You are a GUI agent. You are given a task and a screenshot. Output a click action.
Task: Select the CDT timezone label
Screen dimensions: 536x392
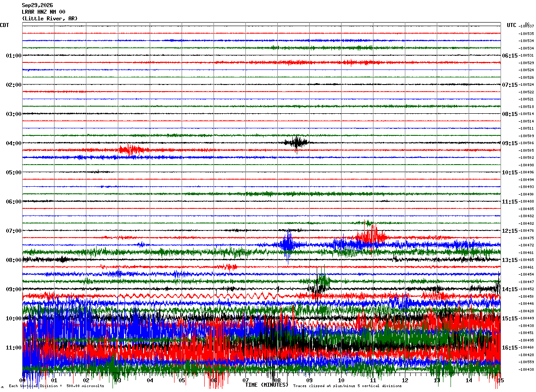[x=4, y=25]
